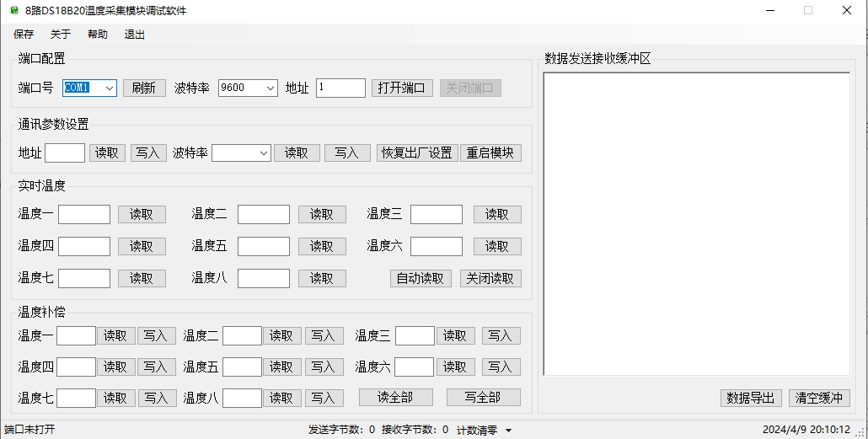Open the 计数清零 dropdown arrow in status bar

pos(509,431)
